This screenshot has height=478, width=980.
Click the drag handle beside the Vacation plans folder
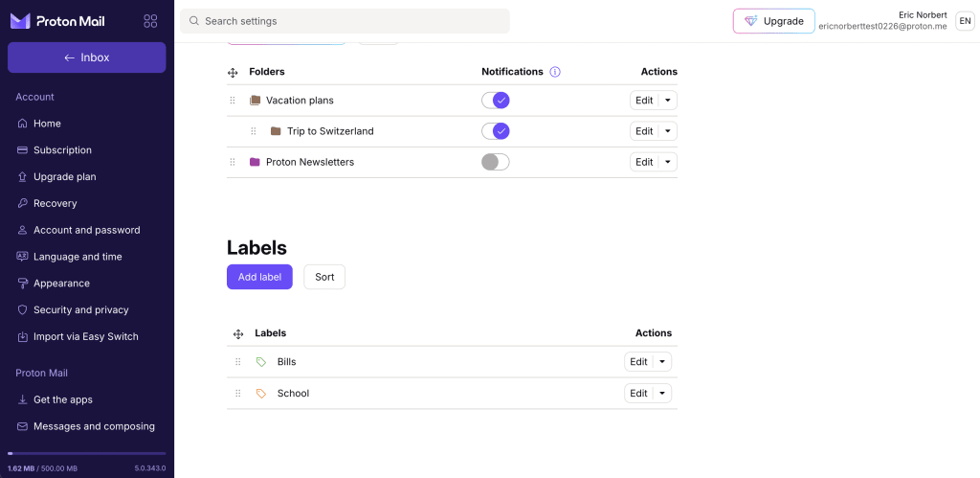point(233,101)
